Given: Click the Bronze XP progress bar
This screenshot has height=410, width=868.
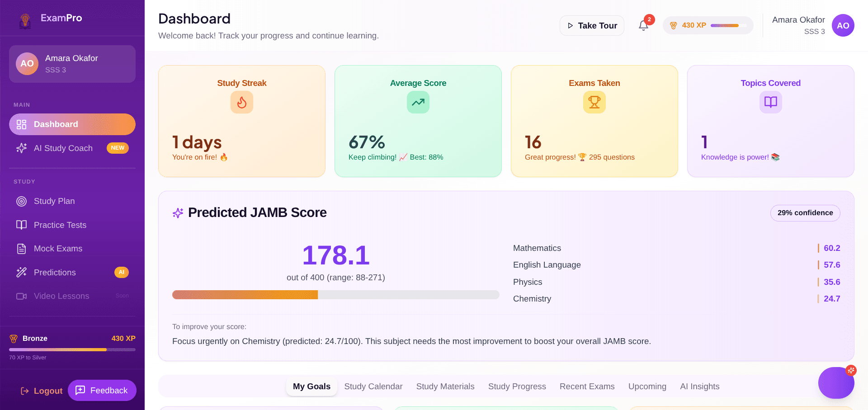Looking at the screenshot, I should pos(72,349).
